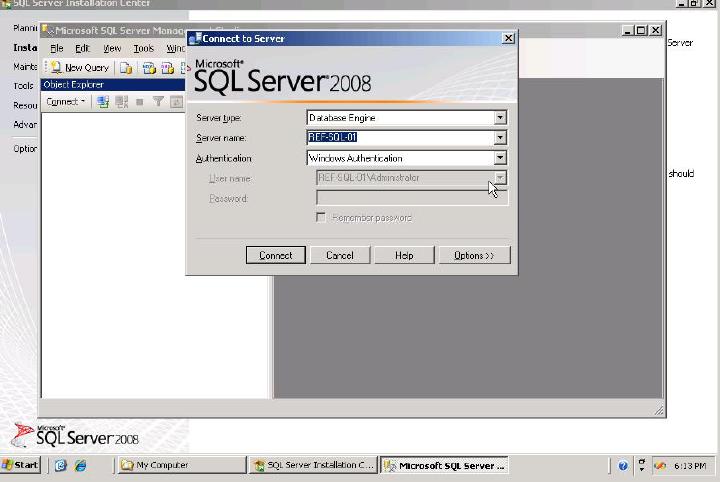Open the Connect dropdown in Object Explorer
The width and height of the screenshot is (720, 482).
(x=66, y=101)
